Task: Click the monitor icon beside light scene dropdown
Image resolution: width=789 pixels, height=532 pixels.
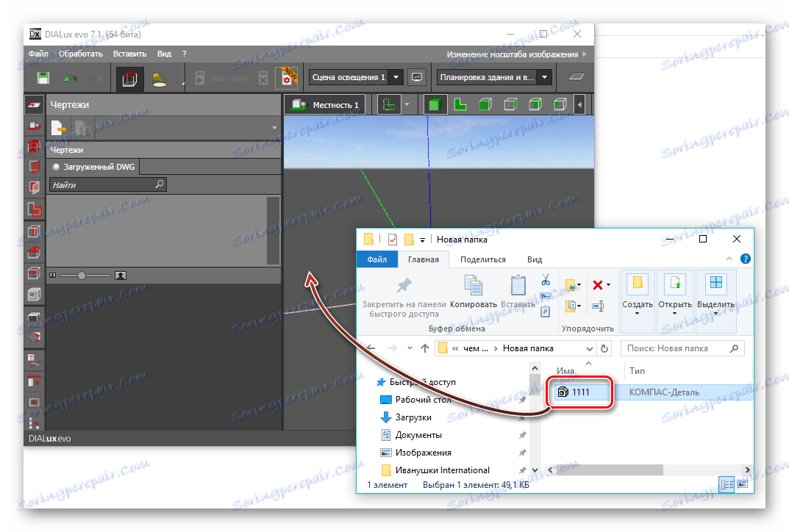Action: [x=417, y=77]
